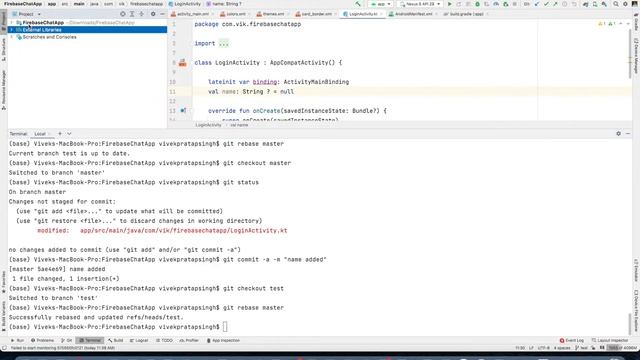This screenshot has height=360, width=640.
Task: Open the Logcat tool window
Action: [139, 340]
